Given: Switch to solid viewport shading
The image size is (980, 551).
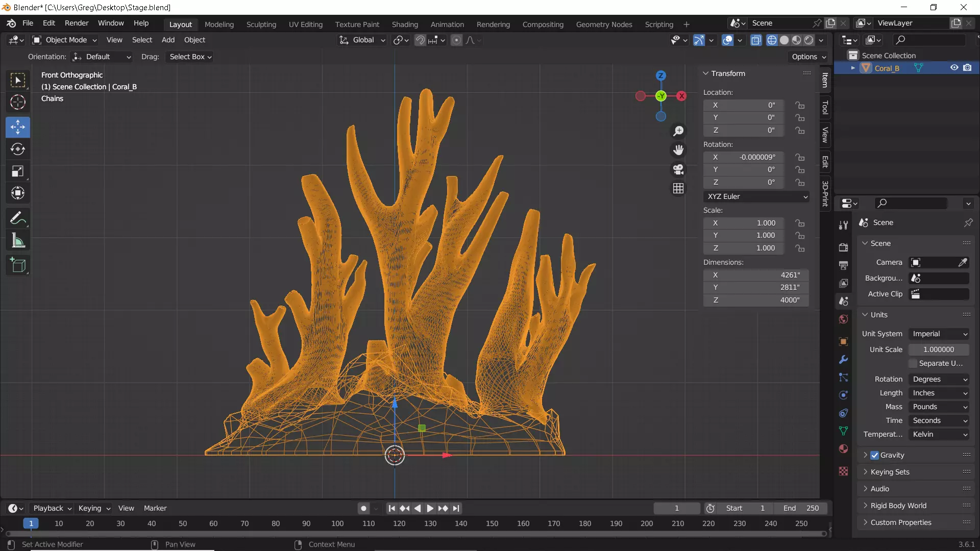Looking at the screenshot, I should [x=784, y=40].
